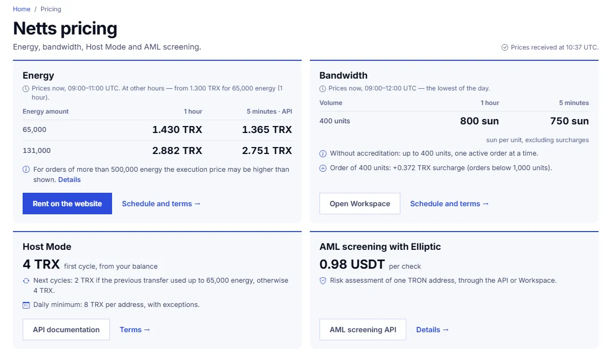Click the sun per unit, excluding surcharges note
Viewport: 611px width, 364px height.
tap(537, 140)
